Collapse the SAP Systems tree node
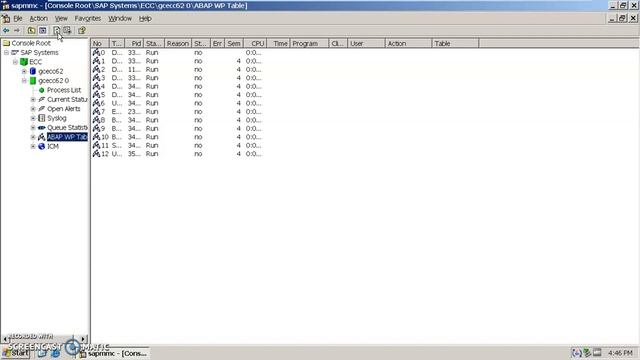Screen dimensions: 640x360 click(7, 53)
